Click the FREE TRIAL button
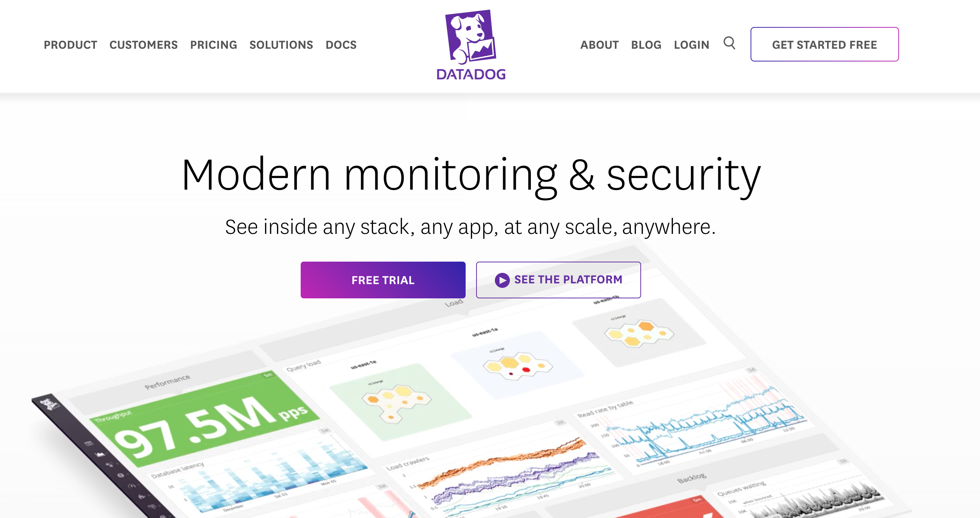This screenshot has width=980, height=518. tap(382, 279)
